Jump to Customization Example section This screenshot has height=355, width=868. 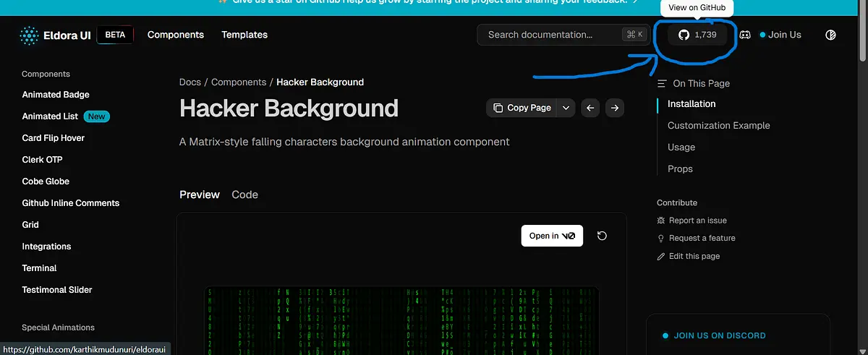719,126
